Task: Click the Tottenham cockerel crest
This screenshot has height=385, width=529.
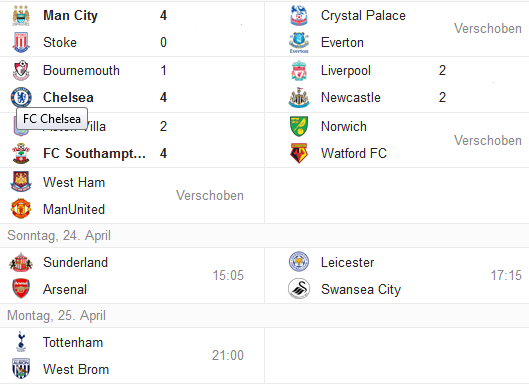Action: 21,341
